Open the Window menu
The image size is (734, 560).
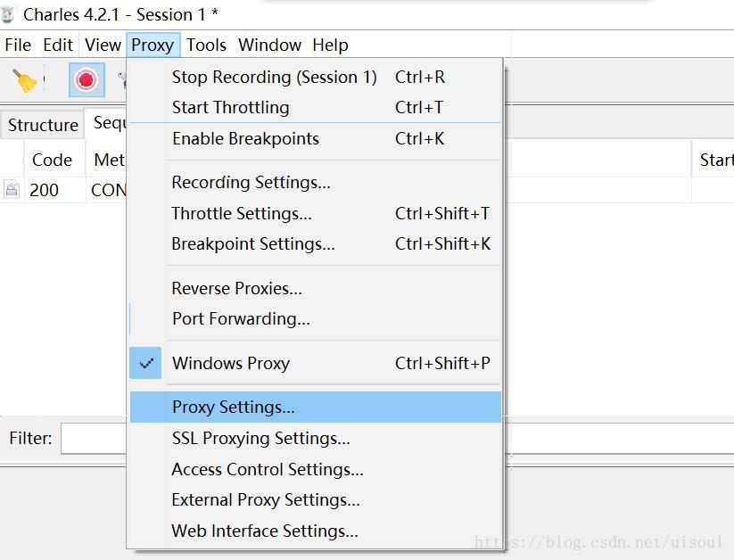pyautogui.click(x=269, y=45)
